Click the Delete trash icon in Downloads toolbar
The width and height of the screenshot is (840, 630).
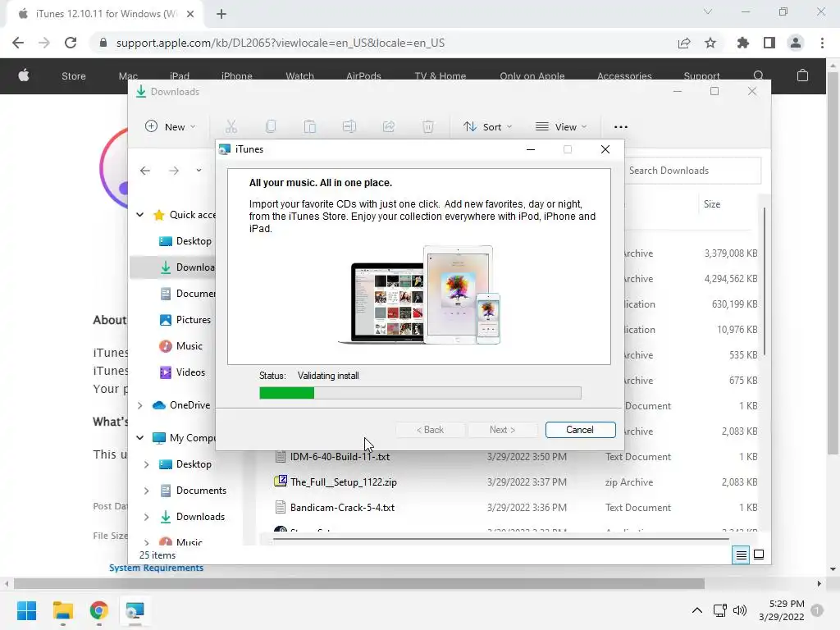pyautogui.click(x=427, y=127)
